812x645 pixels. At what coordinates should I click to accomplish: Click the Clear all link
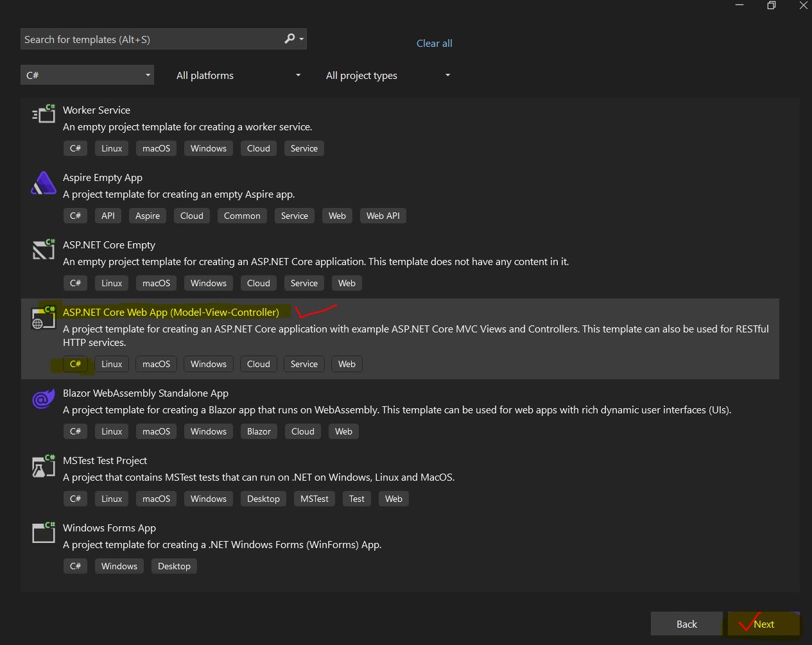434,43
